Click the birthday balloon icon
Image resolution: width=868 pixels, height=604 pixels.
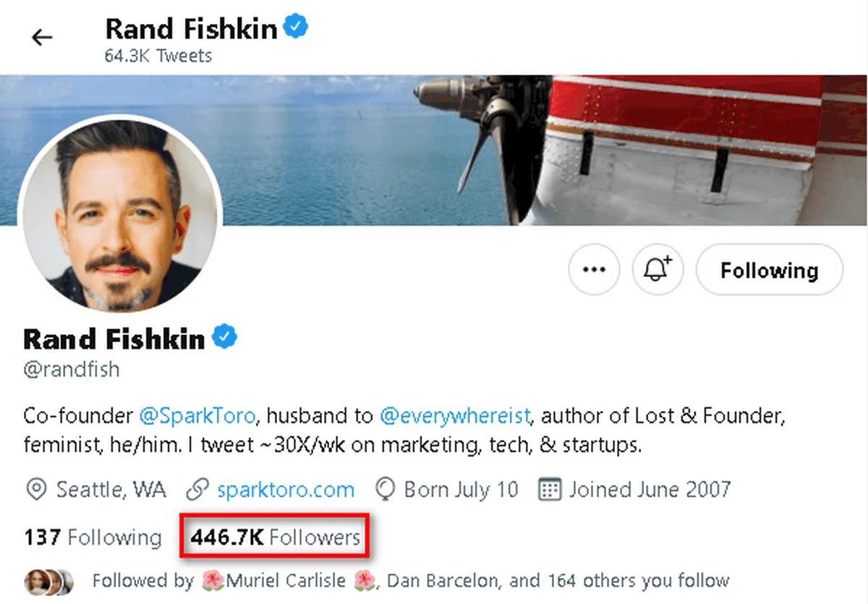(x=384, y=490)
